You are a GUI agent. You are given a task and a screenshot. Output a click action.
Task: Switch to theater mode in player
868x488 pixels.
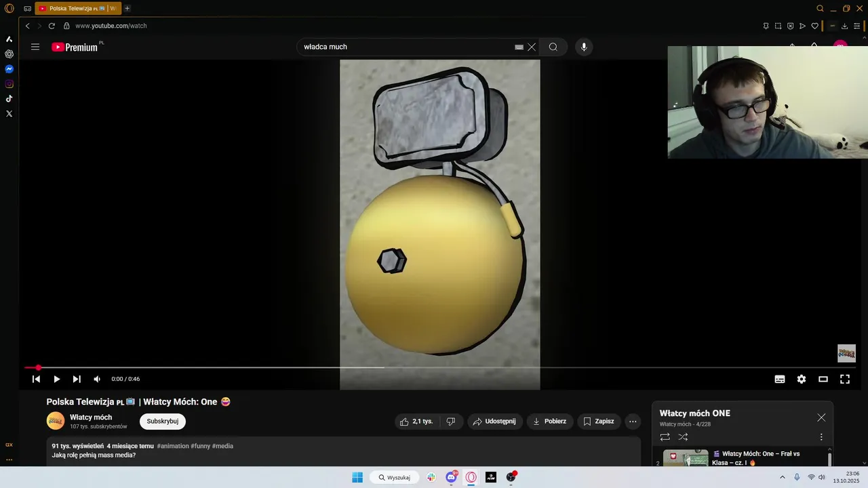(x=823, y=379)
